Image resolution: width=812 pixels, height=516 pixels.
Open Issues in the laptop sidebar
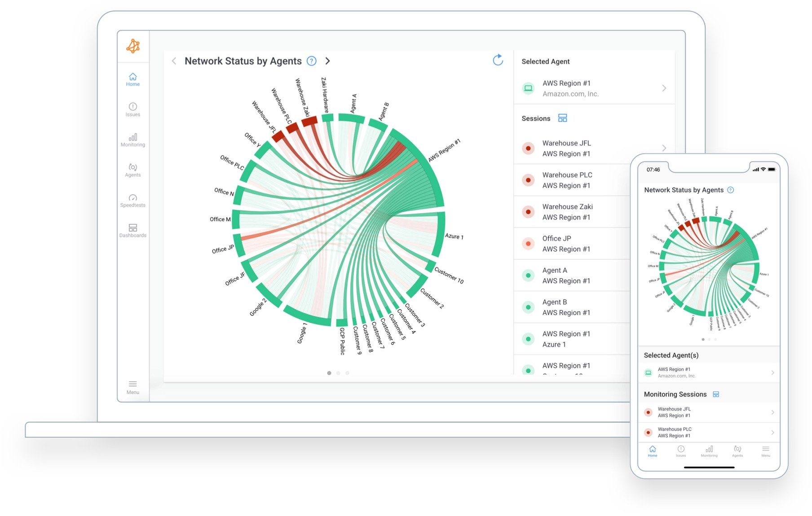132,109
